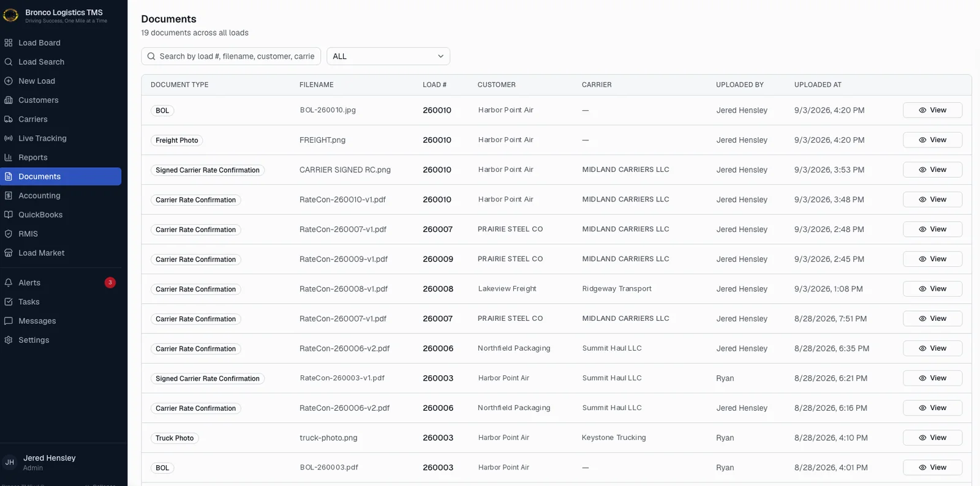This screenshot has width=980, height=486.
Task: Click the Documents page heading
Action: click(168, 19)
